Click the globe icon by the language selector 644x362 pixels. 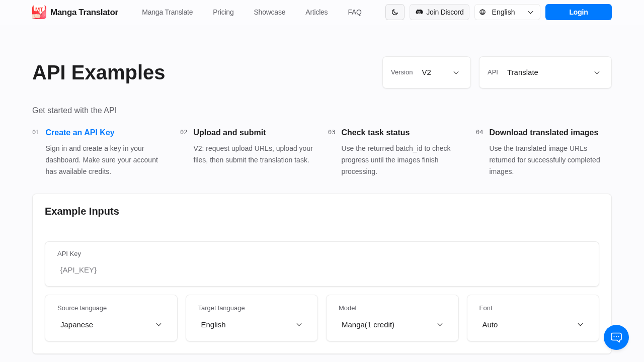482,12
